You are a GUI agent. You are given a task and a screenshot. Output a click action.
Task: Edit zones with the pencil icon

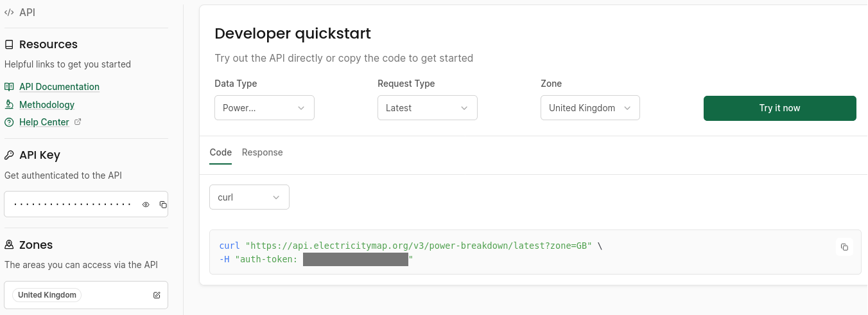coord(157,295)
